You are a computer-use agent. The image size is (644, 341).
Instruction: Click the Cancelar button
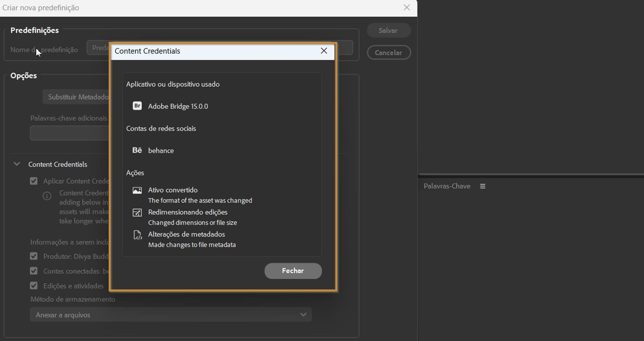coord(388,52)
